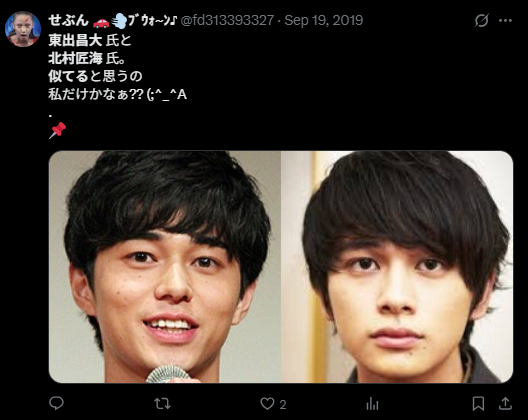
Task: Open the @fd313393327 handle link
Action: point(227,21)
